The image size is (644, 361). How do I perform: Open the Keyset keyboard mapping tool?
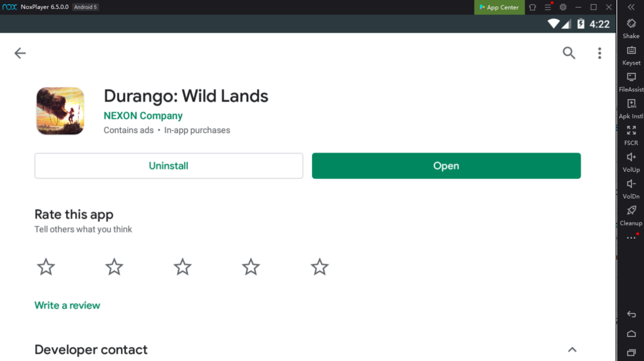pyautogui.click(x=631, y=51)
